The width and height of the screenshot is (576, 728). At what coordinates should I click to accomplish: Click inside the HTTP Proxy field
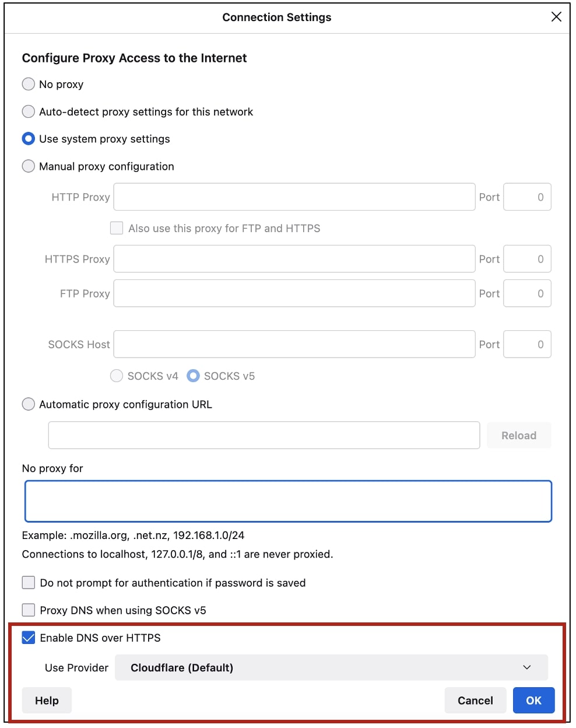click(x=294, y=197)
